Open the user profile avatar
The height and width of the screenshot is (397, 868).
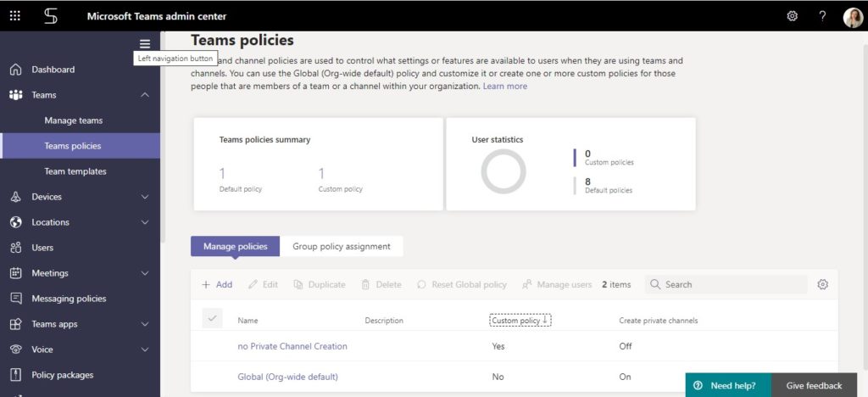pyautogui.click(x=853, y=17)
